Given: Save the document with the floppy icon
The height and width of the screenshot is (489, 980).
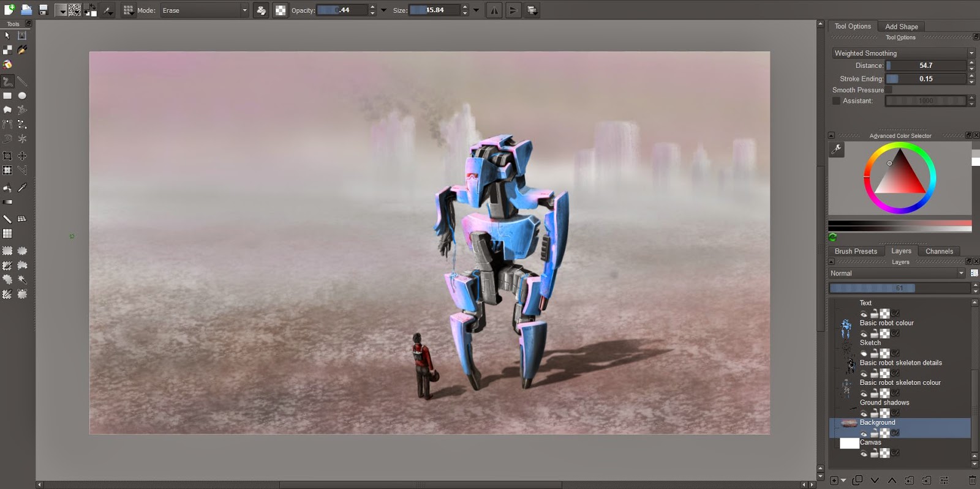Looking at the screenshot, I should point(43,10).
